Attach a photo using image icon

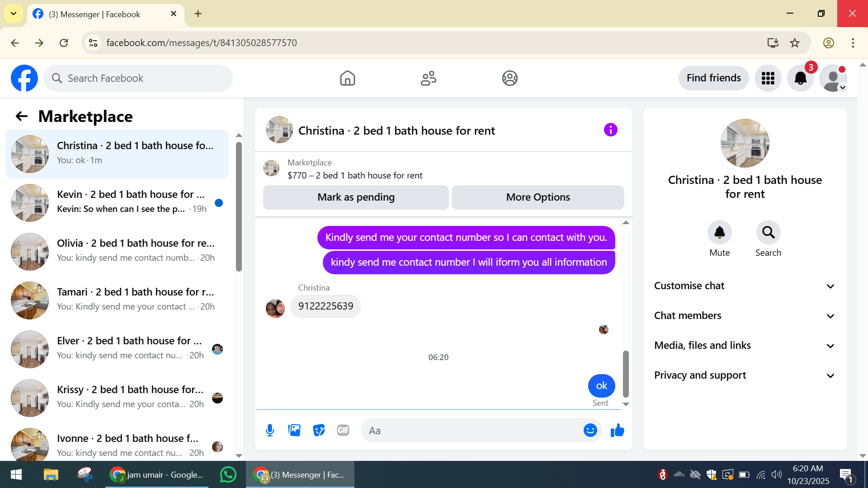pyautogui.click(x=294, y=430)
